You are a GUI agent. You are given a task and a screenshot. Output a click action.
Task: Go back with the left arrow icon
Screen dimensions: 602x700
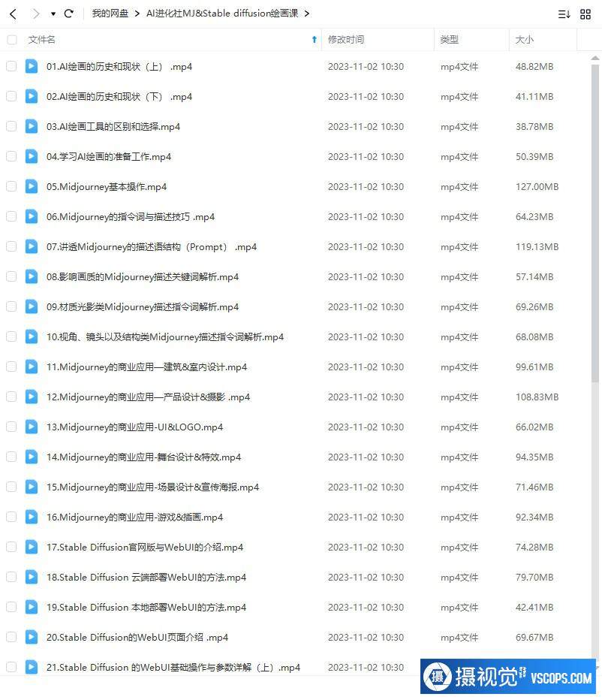tap(14, 14)
